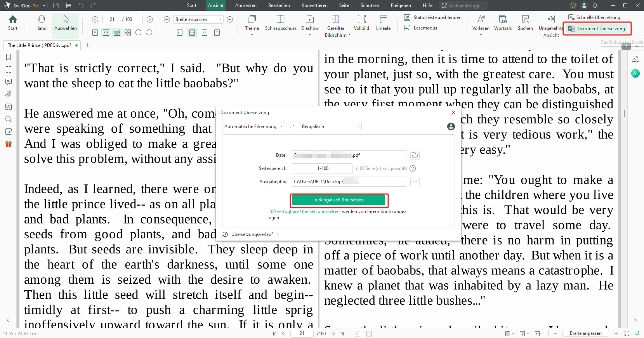The width and height of the screenshot is (644, 338).
Task: Open the Schützen menu tab
Action: point(370,5)
